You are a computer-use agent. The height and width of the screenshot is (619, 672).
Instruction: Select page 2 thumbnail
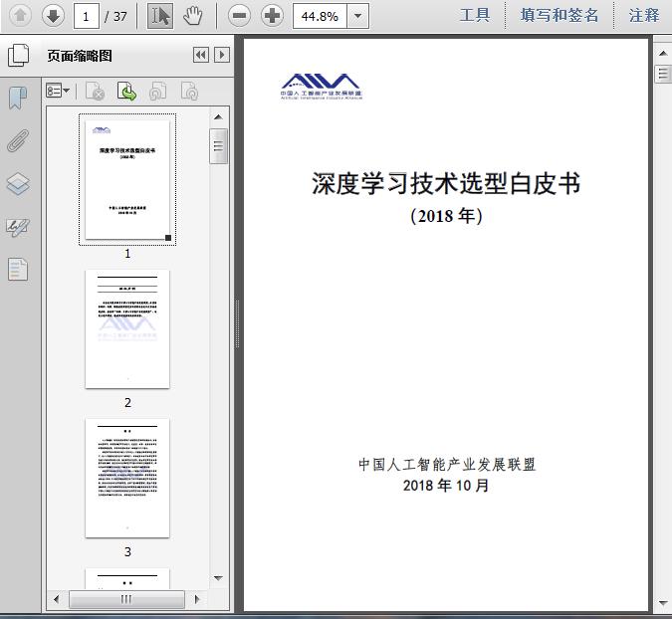[127, 329]
